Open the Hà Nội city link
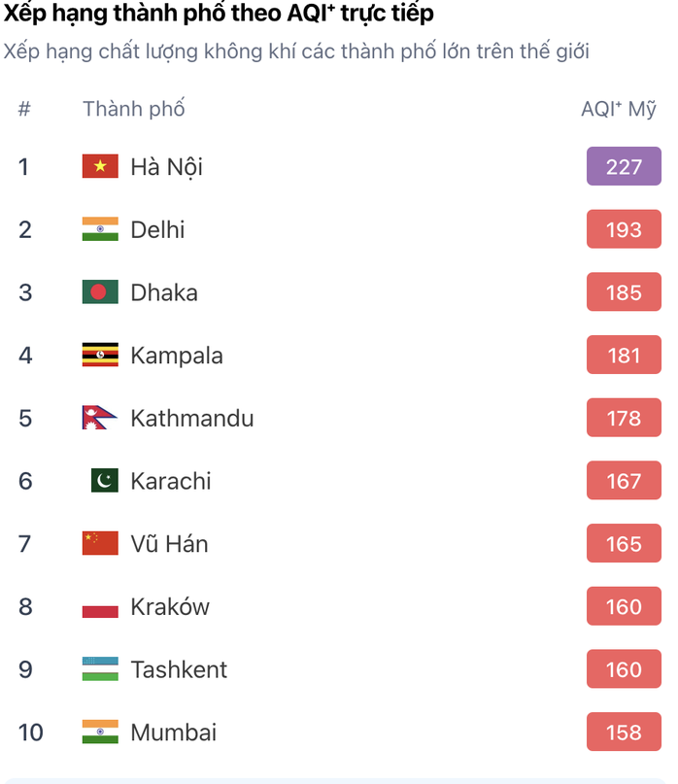This screenshot has height=784, width=678. pyautogui.click(x=166, y=167)
